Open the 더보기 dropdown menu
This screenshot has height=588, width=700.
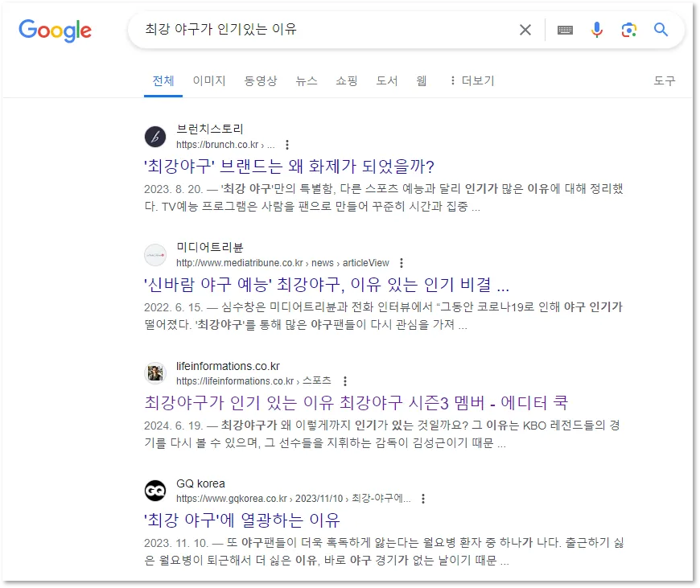pos(479,80)
